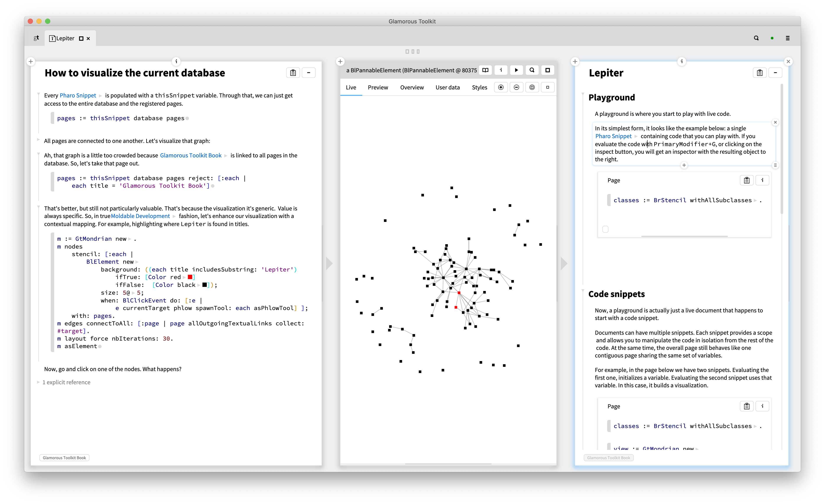The image size is (825, 504).
Task: Click the search magnifier in the inspector header
Action: point(532,70)
